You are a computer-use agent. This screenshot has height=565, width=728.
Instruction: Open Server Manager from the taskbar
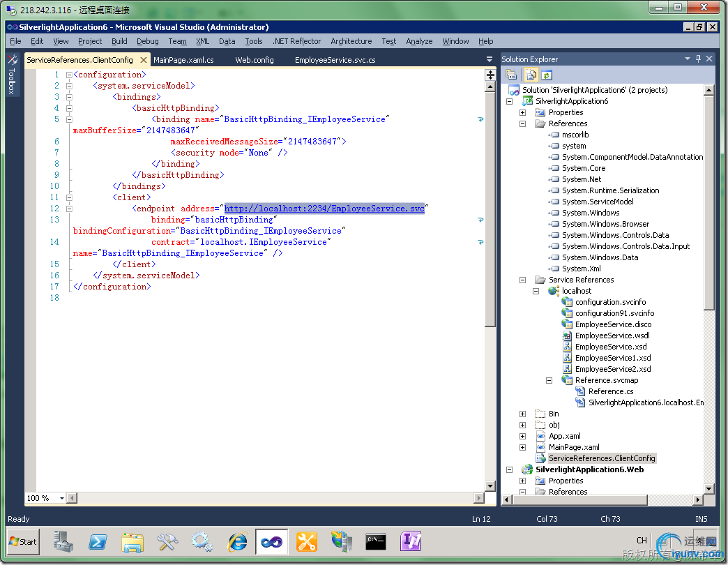click(x=63, y=541)
